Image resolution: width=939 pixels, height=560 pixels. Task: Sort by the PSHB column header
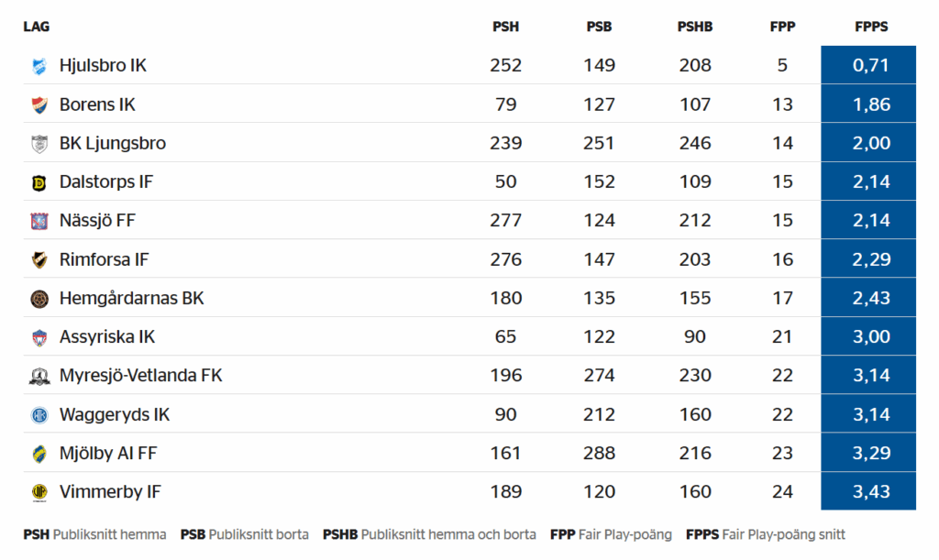(x=695, y=27)
